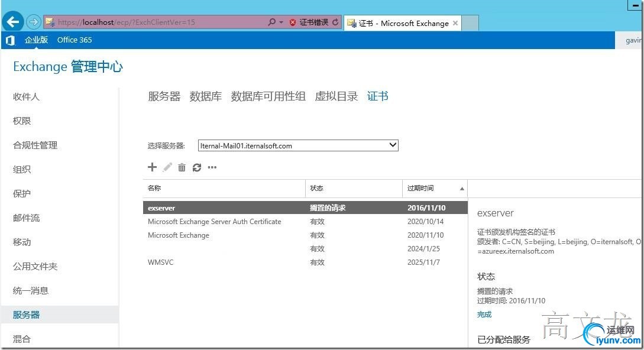Open the 数据库 tab
This screenshot has height=350, width=644.
pyautogui.click(x=205, y=96)
